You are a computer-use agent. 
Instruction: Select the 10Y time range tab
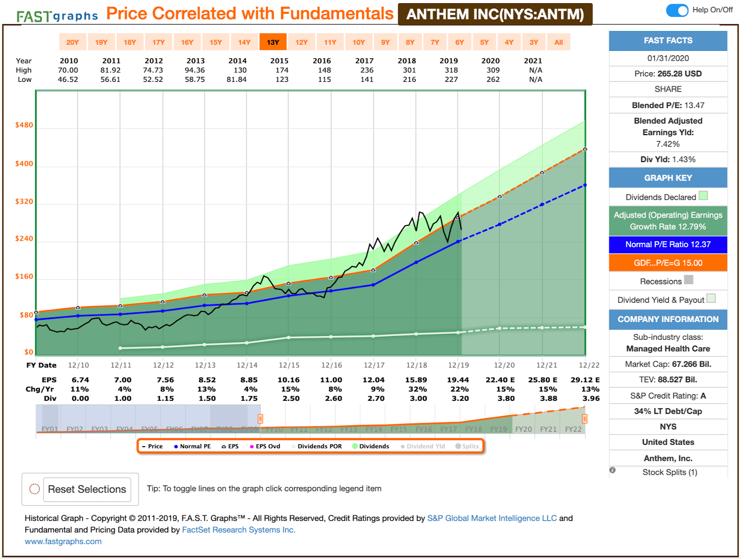click(x=359, y=42)
